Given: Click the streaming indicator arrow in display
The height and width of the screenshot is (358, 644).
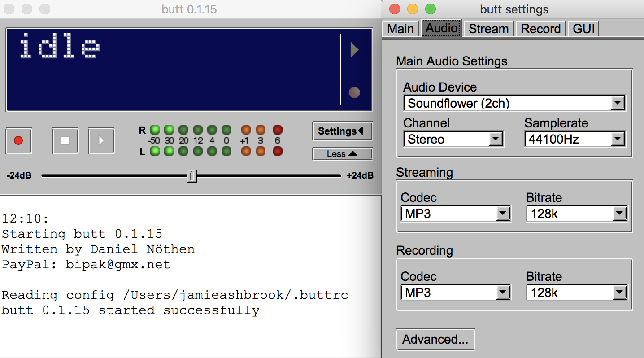Looking at the screenshot, I should point(354,50).
